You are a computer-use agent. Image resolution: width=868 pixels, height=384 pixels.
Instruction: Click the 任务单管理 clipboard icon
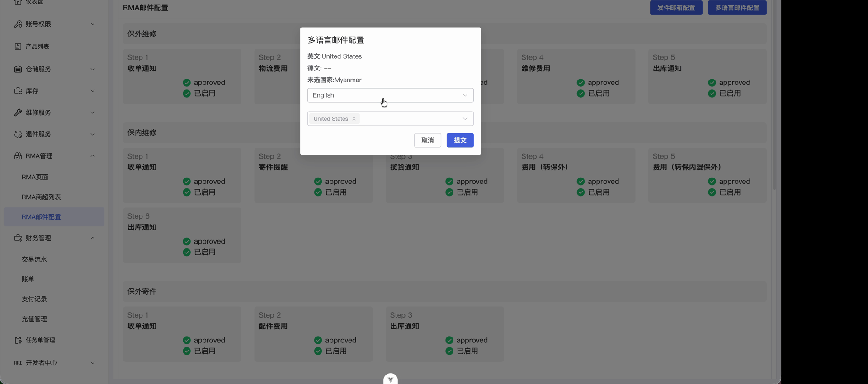point(18,340)
